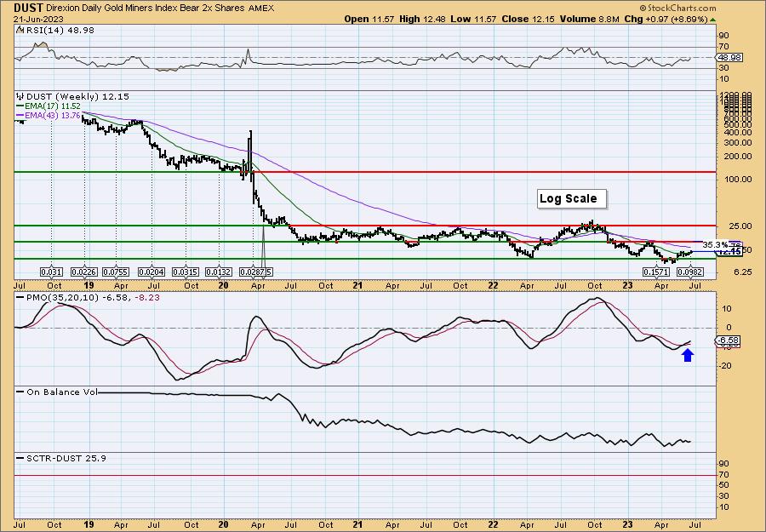Viewport: 766px width, 532px height.
Task: Click the cycle label 0.1571
Action: [x=656, y=272]
